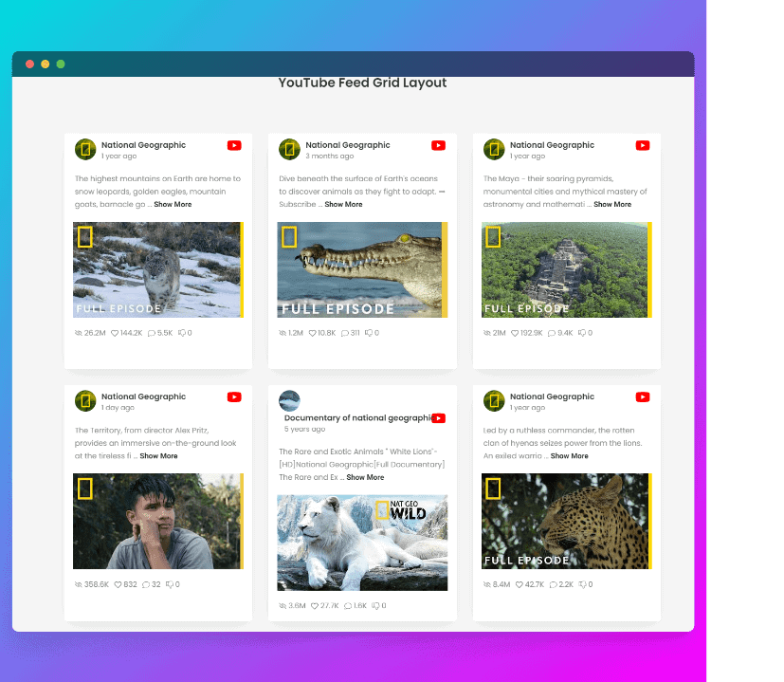Expand Show More on the snow leopard post
This screenshot has width=784, height=682.
pos(173,204)
